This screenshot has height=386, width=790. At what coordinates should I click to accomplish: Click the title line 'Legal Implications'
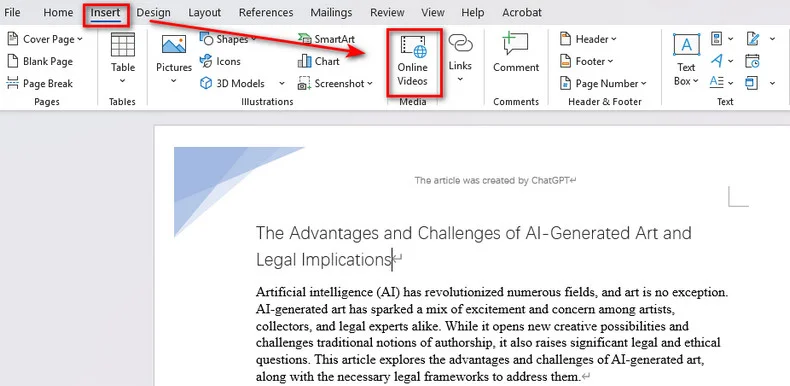[x=323, y=260]
